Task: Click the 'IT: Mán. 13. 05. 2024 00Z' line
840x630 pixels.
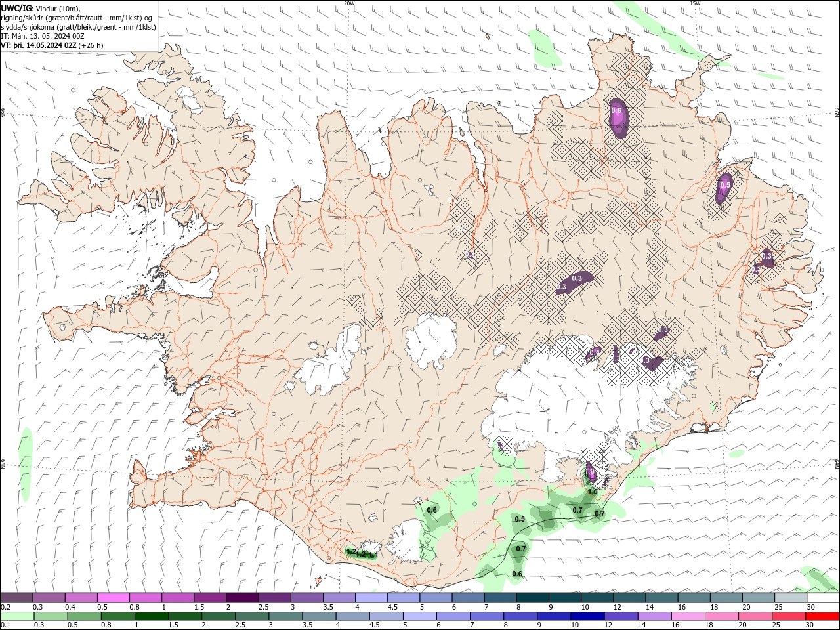Action: tap(44, 36)
